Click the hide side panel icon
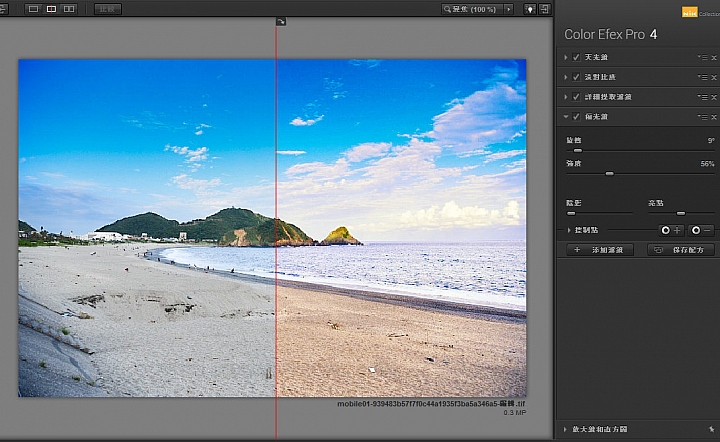This screenshot has width=720, height=442. 545,9
